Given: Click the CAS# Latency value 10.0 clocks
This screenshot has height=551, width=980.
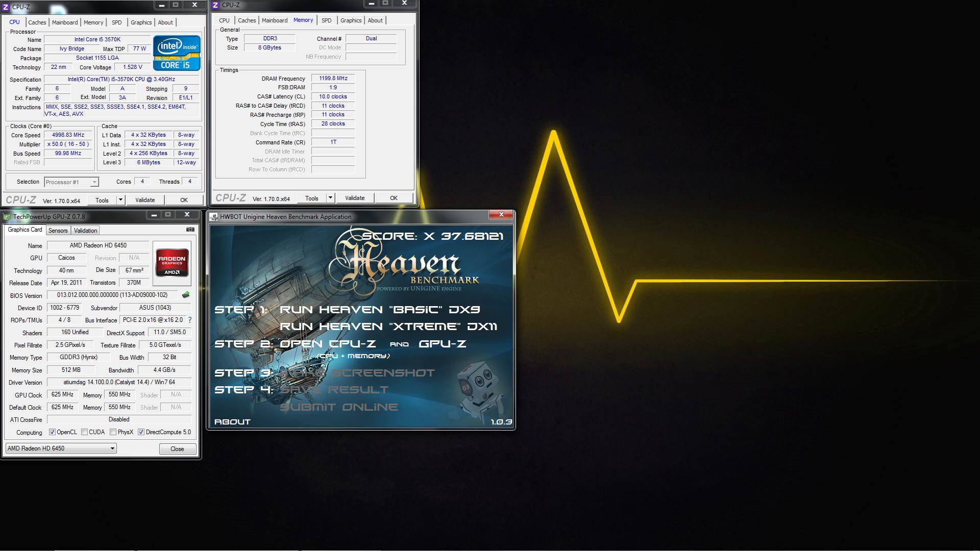Looking at the screenshot, I should [x=333, y=96].
